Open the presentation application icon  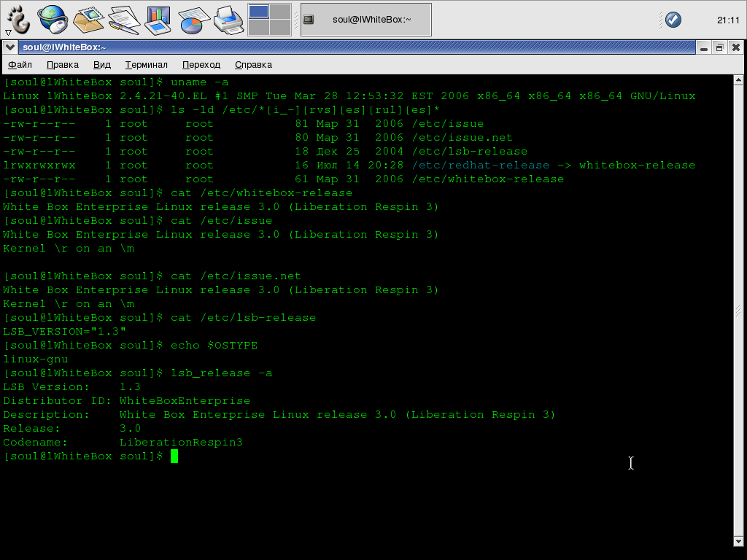coord(158,20)
